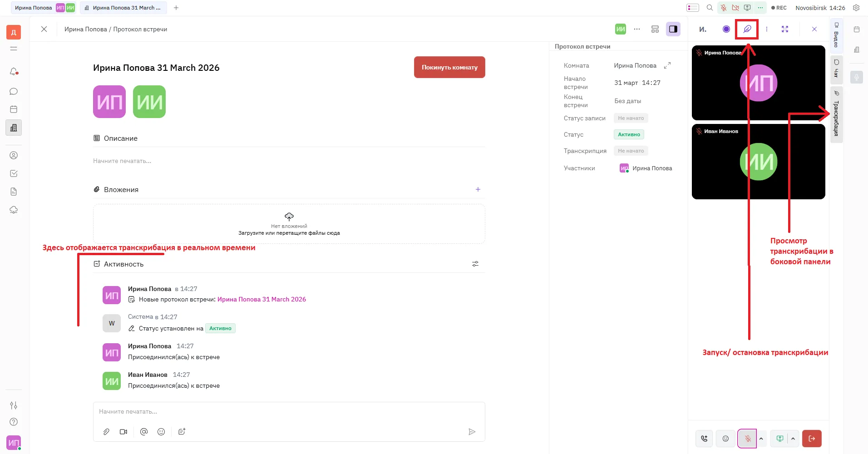Viewport: 868px width, 454px height.
Task: Open the office building icon in left sidebar
Action: (14, 128)
